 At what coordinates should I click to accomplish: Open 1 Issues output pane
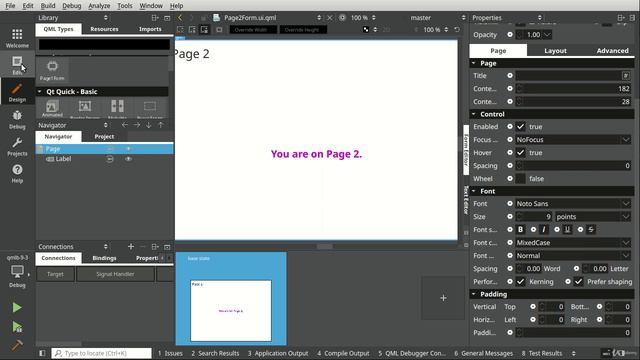click(170, 353)
